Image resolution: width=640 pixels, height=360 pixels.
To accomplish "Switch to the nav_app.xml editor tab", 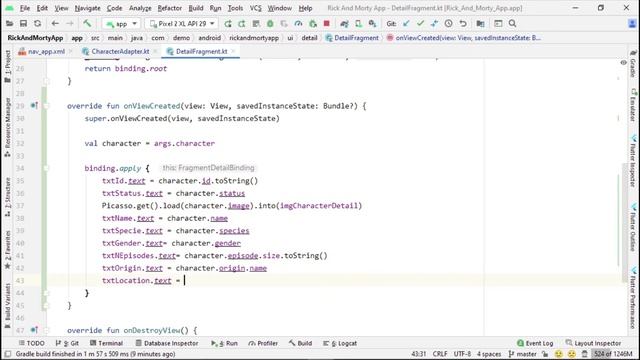I will (46, 51).
